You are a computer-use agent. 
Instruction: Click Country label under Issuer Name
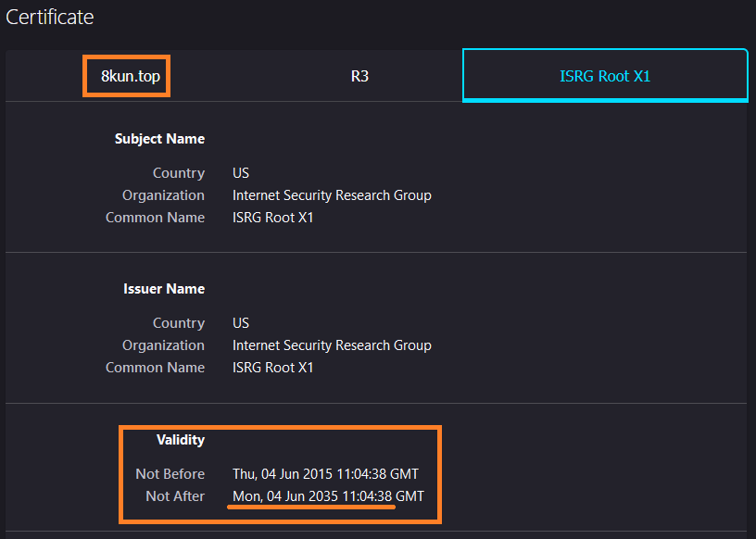tap(179, 323)
